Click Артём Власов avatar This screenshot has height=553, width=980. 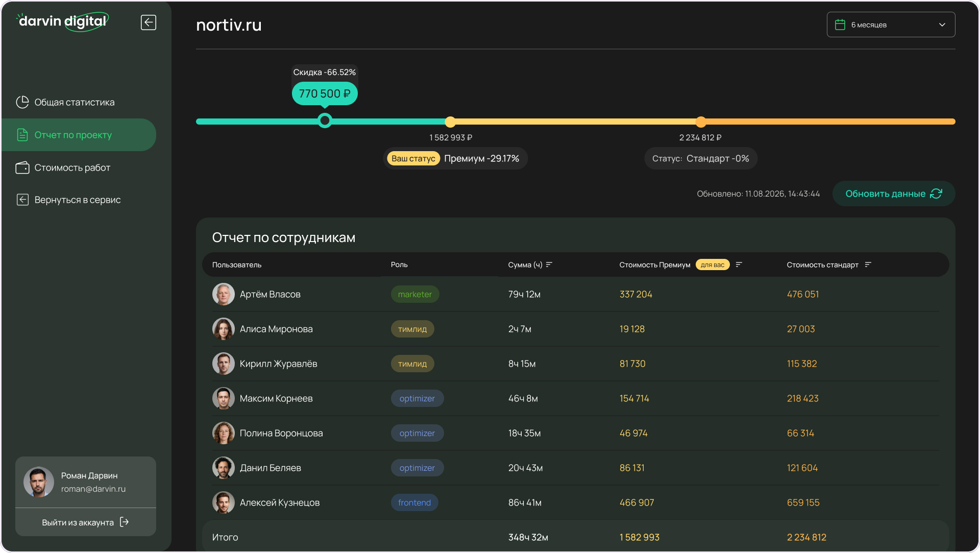pyautogui.click(x=224, y=294)
